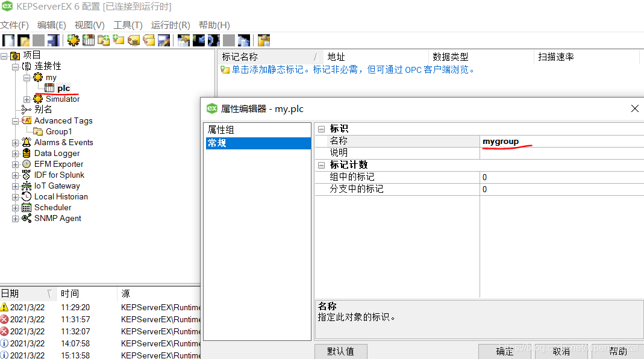Open the 工具(T) menu
The image size is (644, 359).
(x=128, y=25)
